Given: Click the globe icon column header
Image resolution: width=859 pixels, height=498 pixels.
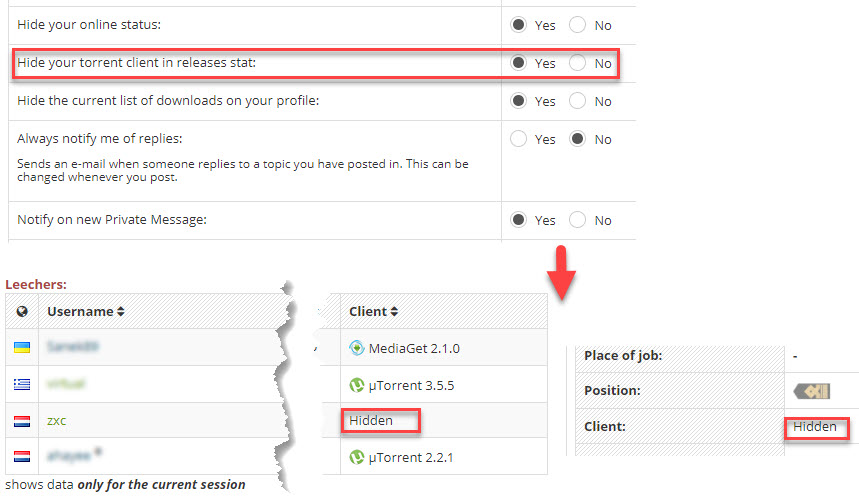Looking at the screenshot, I should click(21, 311).
